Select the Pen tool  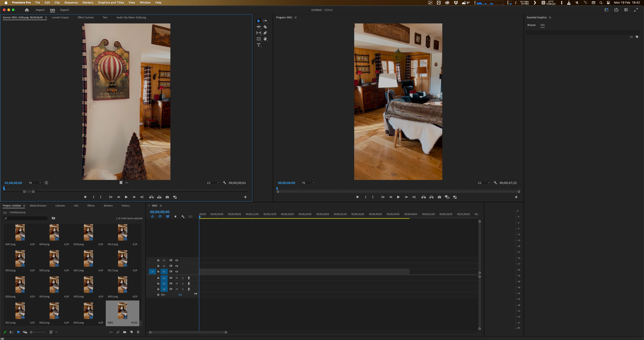click(x=265, y=33)
